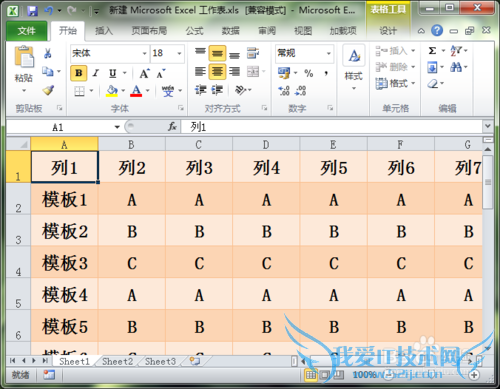Click the Borders icon
500x389 pixels.
[79, 91]
